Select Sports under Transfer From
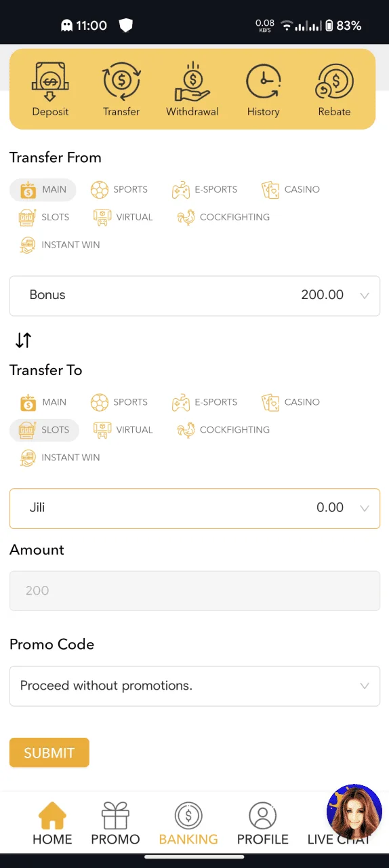This screenshot has height=868, width=389. [x=119, y=189]
